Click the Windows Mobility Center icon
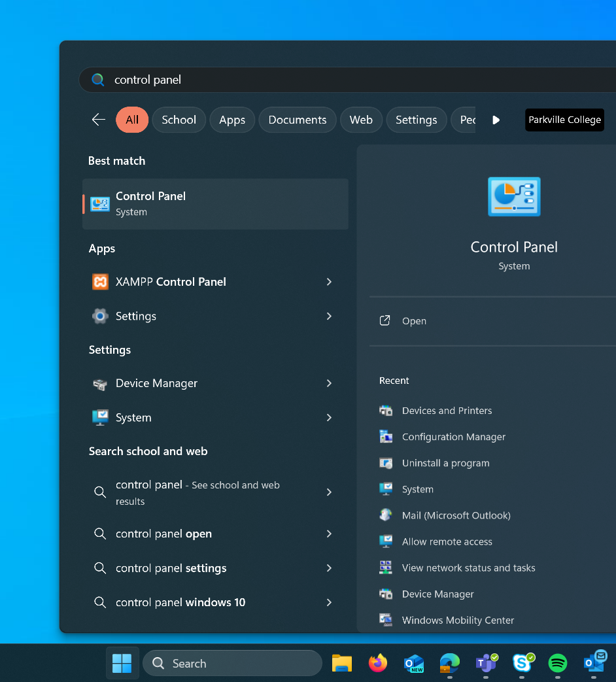Screen dimensions: 616x682 (x=385, y=620)
